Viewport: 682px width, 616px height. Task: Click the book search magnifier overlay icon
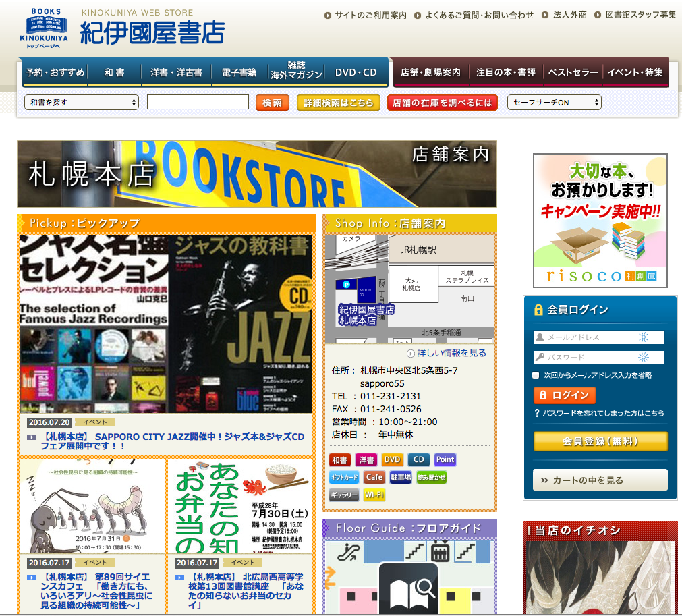click(x=408, y=590)
